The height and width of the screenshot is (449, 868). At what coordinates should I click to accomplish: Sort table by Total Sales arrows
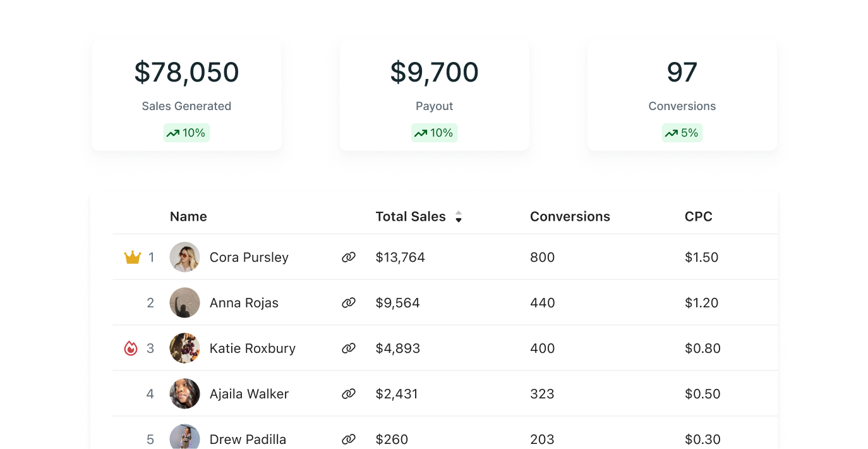[459, 217]
